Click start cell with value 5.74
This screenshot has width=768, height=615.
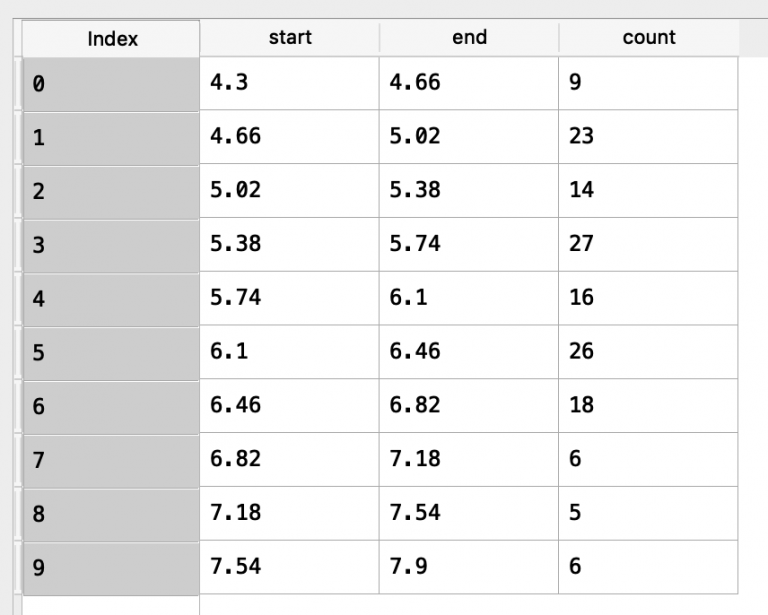290,298
